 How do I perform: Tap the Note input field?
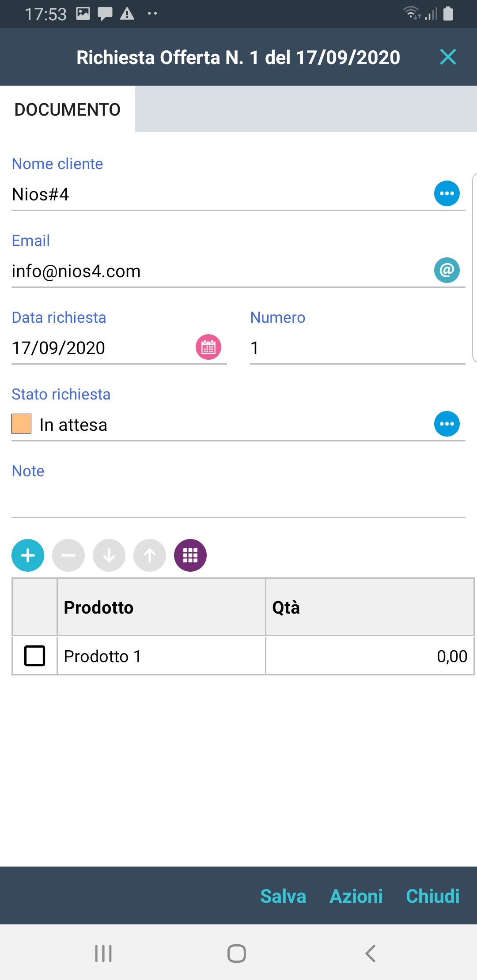click(238, 501)
